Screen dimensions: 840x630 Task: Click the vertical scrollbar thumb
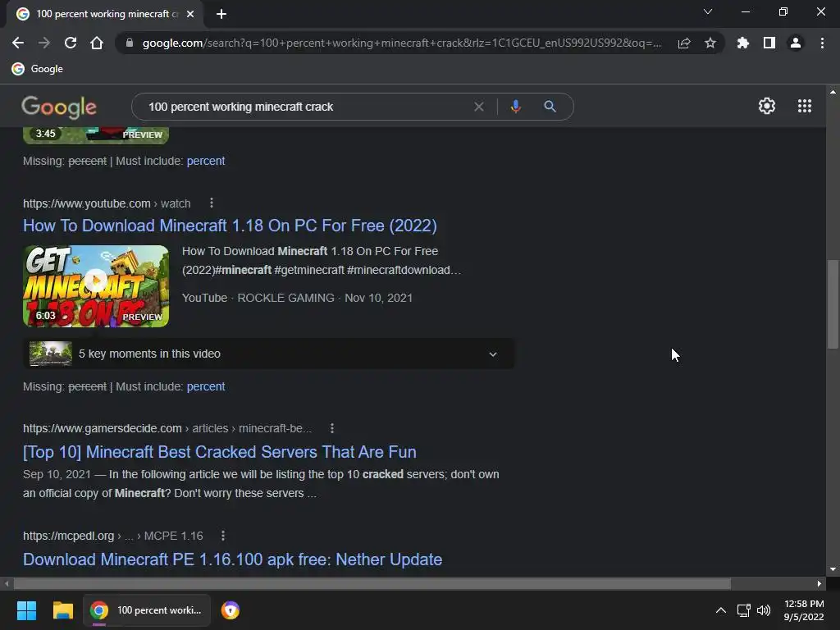click(x=833, y=304)
